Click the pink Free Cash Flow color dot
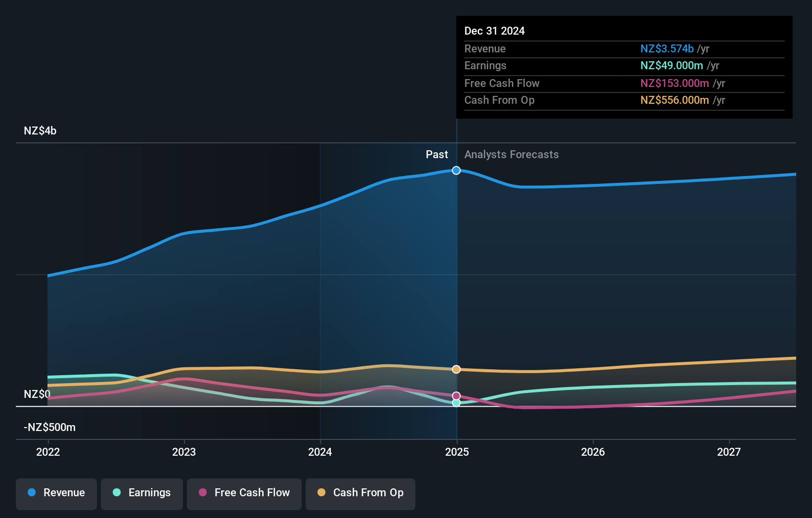 203,492
